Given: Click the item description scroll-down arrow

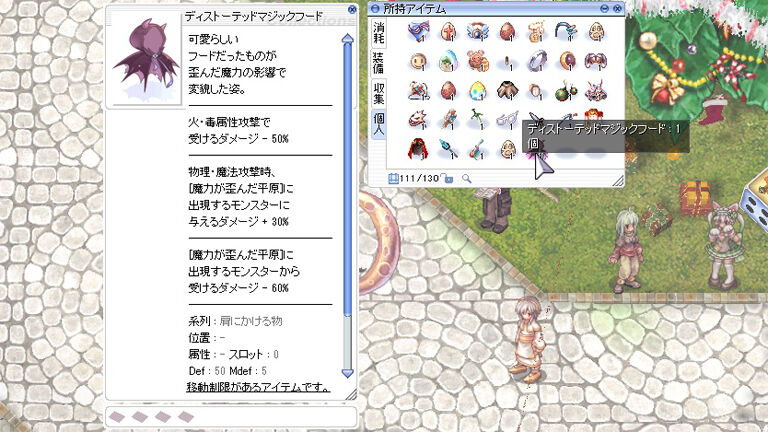Looking at the screenshot, I should point(347,373).
